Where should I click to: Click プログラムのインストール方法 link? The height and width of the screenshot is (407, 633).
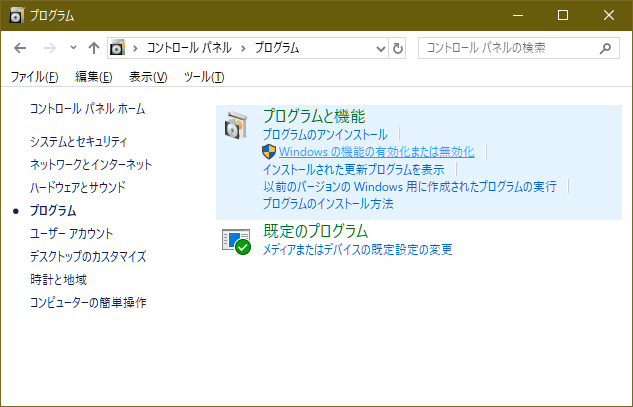point(328,204)
